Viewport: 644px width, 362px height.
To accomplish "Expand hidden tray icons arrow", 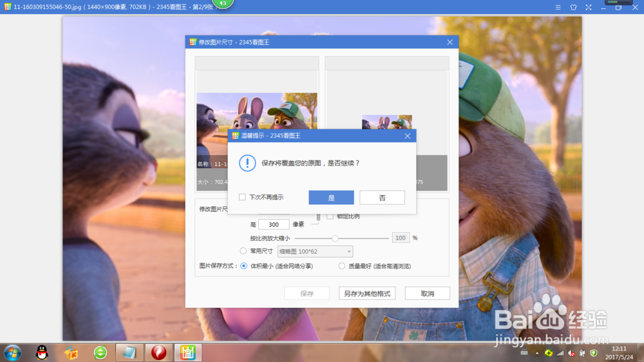I will point(537,353).
